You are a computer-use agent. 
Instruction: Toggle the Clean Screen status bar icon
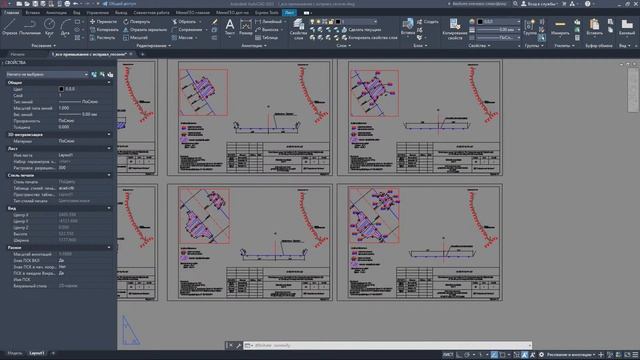click(627, 355)
